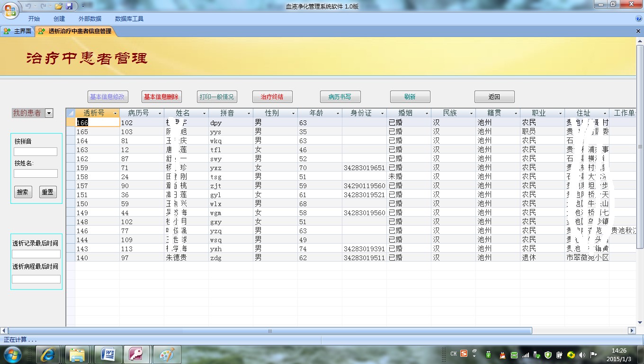
Task: Open the 开始 ribbon tab
Action: click(34, 19)
